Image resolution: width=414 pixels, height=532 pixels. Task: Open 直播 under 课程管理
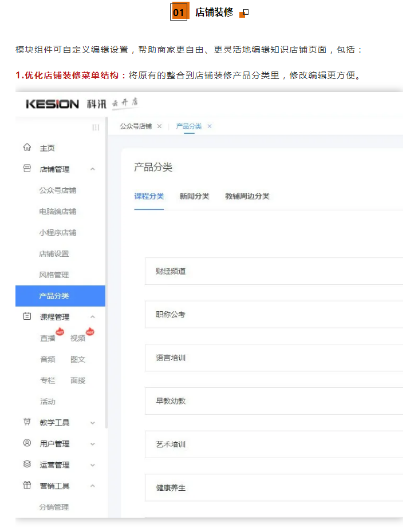(x=48, y=338)
